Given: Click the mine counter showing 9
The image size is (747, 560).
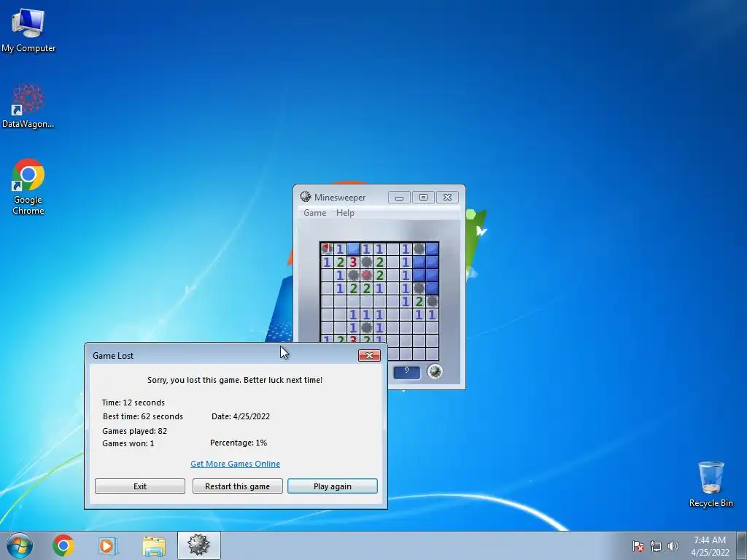Looking at the screenshot, I should point(407,372).
